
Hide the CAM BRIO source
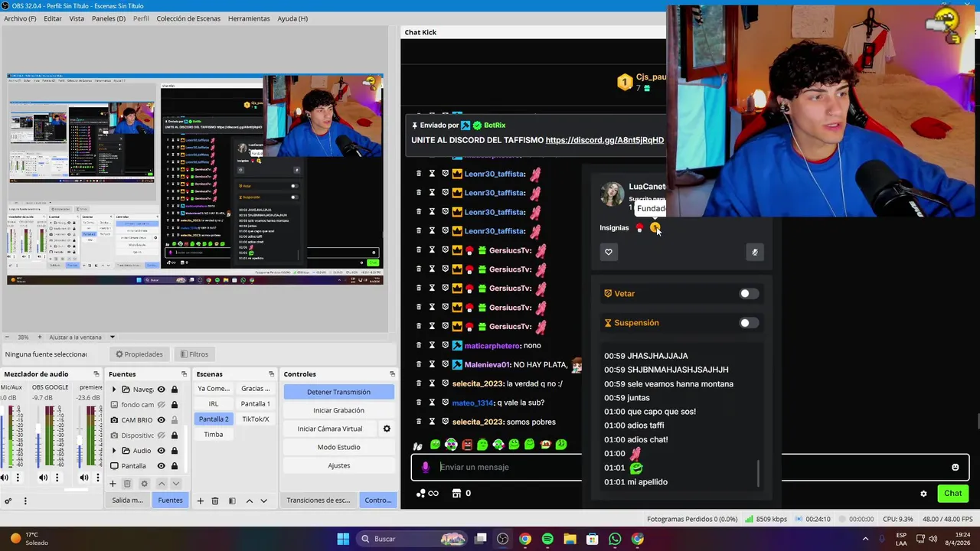(x=161, y=420)
